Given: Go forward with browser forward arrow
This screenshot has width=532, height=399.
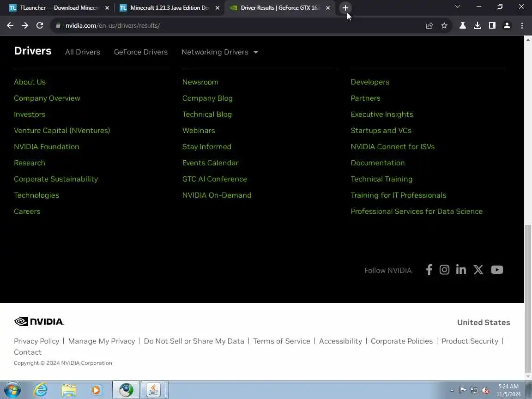Looking at the screenshot, I should (25, 25).
